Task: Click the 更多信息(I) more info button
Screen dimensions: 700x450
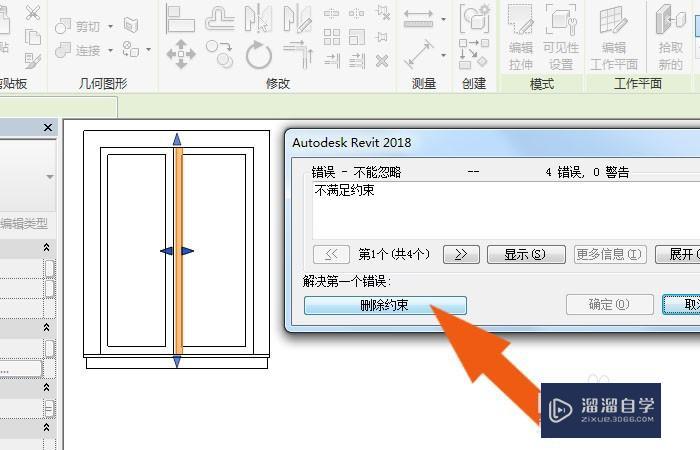Action: click(x=610, y=254)
